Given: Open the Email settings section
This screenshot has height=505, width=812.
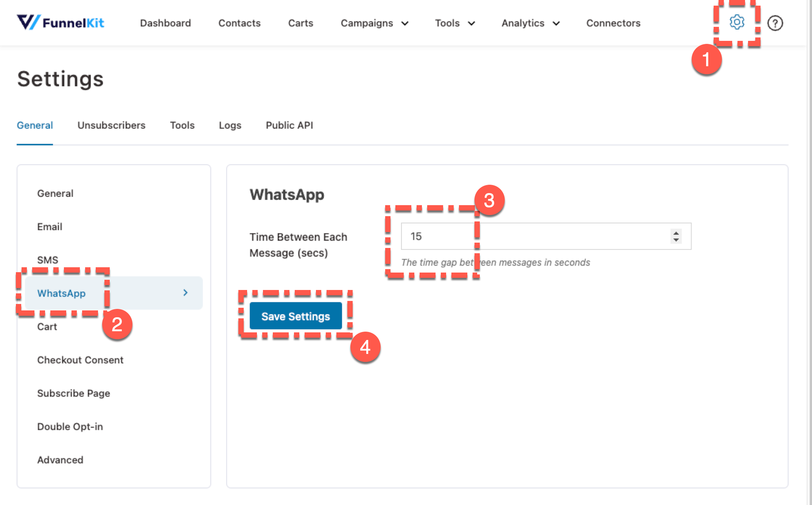Looking at the screenshot, I should tap(114, 227).
